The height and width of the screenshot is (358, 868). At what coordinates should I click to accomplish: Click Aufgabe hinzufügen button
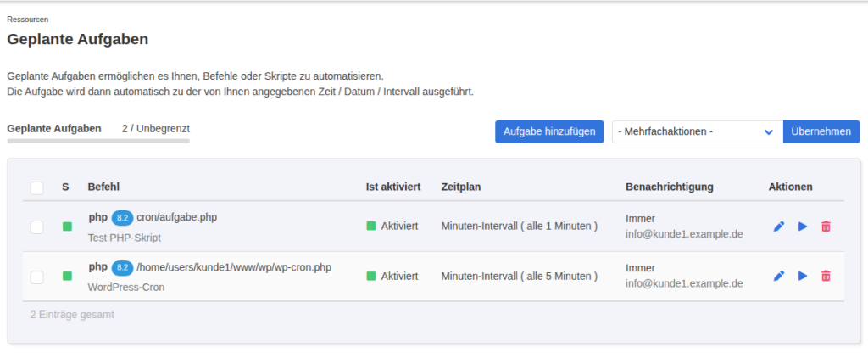point(549,131)
